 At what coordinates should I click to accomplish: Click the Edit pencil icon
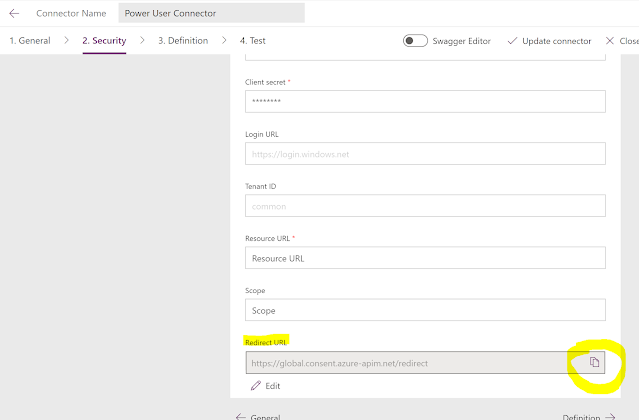tap(256, 385)
